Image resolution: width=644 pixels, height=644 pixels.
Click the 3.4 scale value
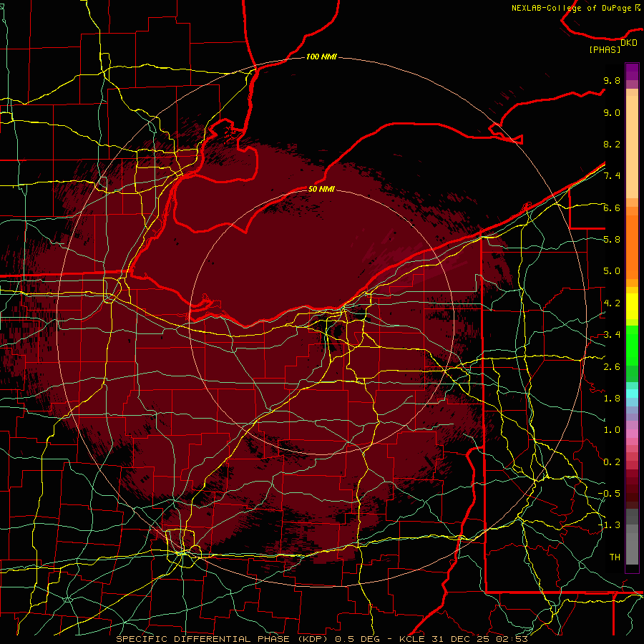(612, 335)
